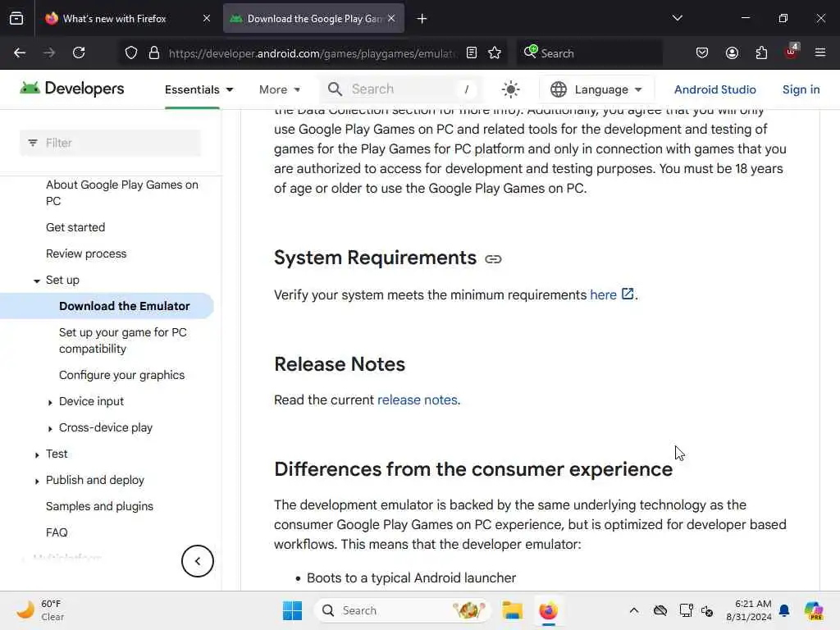Open the uBlock Origin extension icon
This screenshot has width=840, height=630.
click(792, 52)
